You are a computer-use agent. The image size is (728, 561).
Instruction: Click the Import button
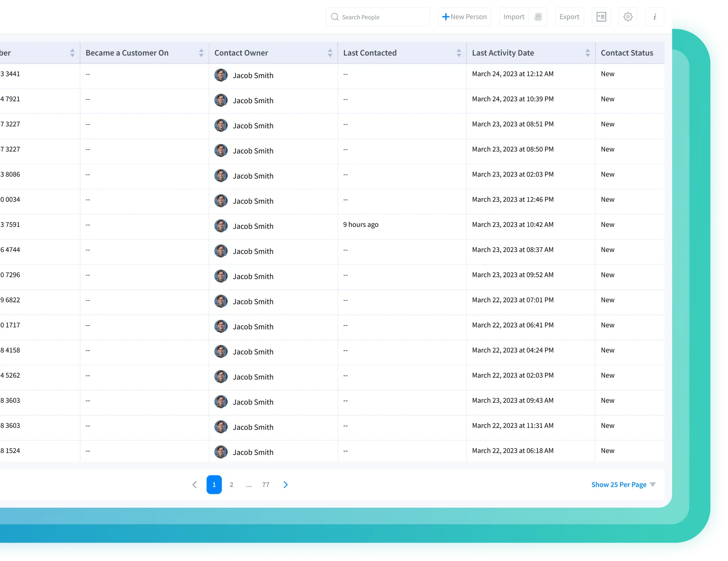tap(514, 17)
